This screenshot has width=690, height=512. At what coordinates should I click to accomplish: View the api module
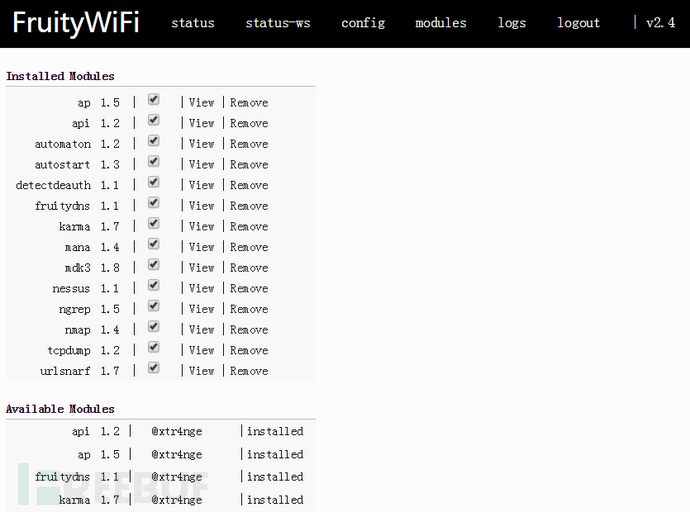(202, 123)
